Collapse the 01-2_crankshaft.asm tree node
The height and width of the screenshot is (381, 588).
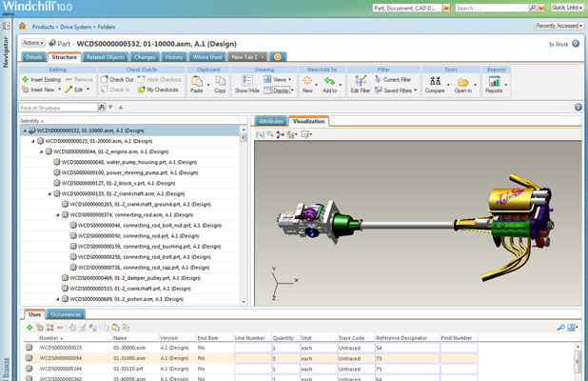pyautogui.click(x=49, y=193)
